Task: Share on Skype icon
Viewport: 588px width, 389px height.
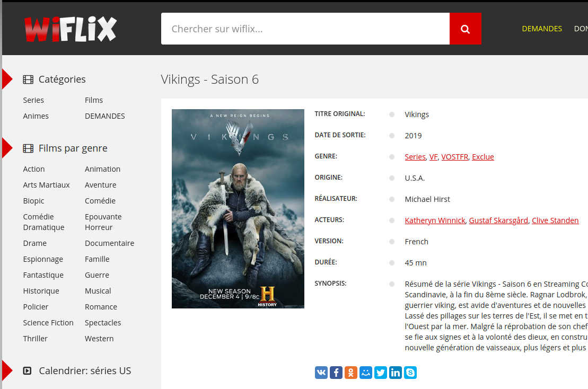Action: pos(410,373)
